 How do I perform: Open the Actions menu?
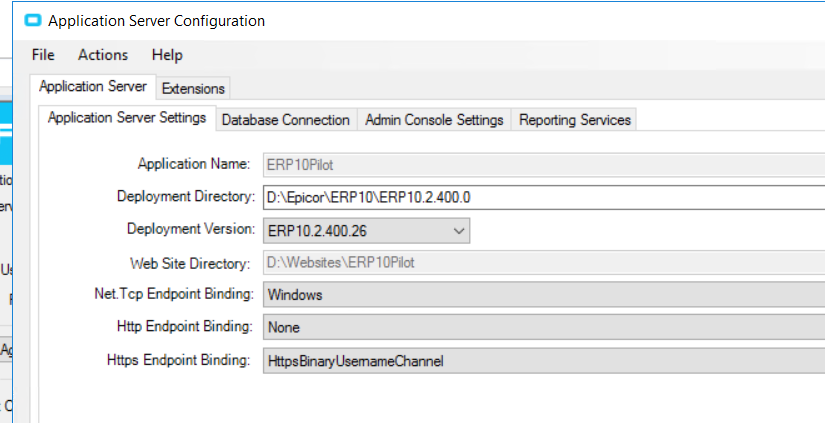(x=103, y=55)
